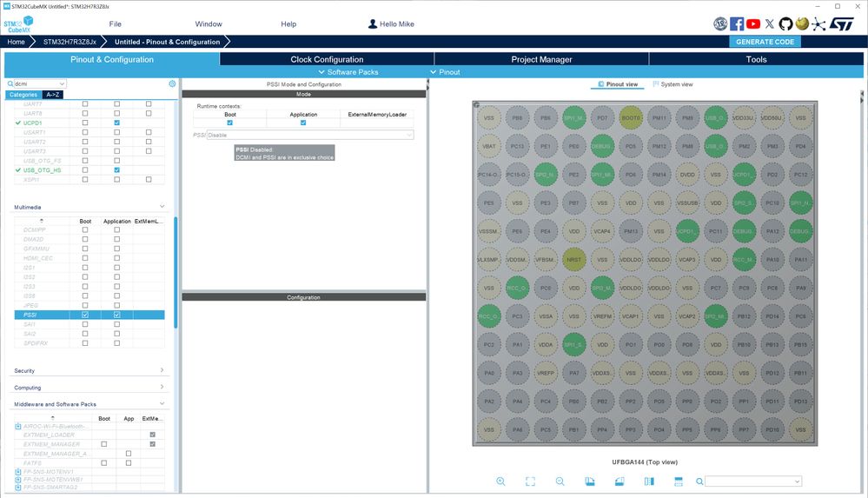Click the user profile icon
868x498 pixels.
(373, 23)
